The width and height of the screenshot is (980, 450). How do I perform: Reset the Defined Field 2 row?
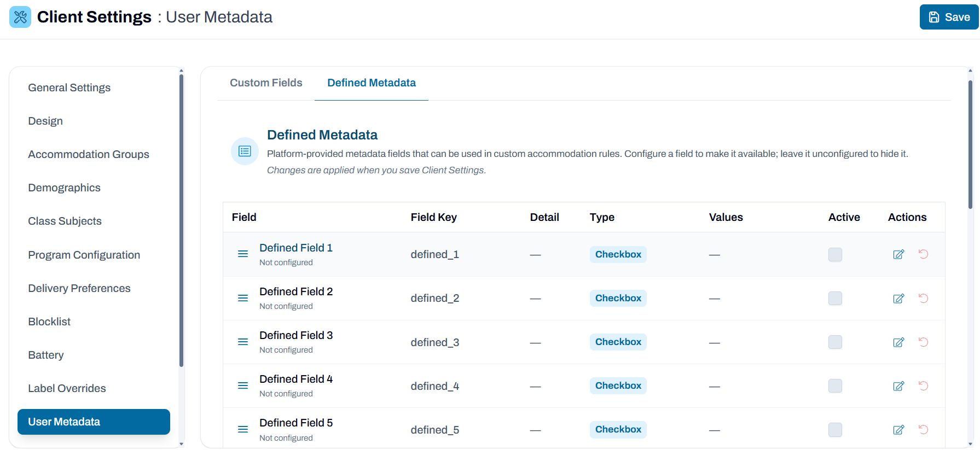click(923, 298)
